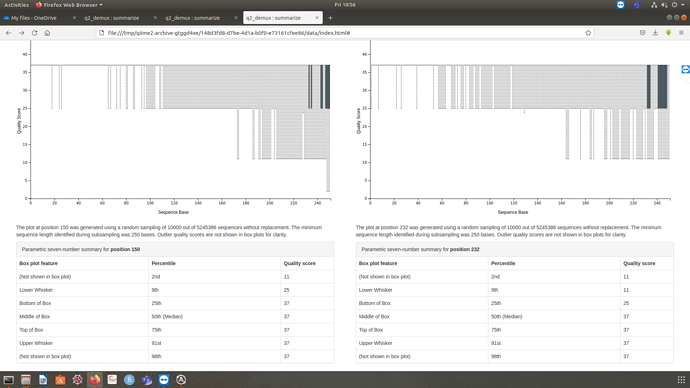The height and width of the screenshot is (388, 690).
Task: Open the Activities overview
Action: click(16, 5)
